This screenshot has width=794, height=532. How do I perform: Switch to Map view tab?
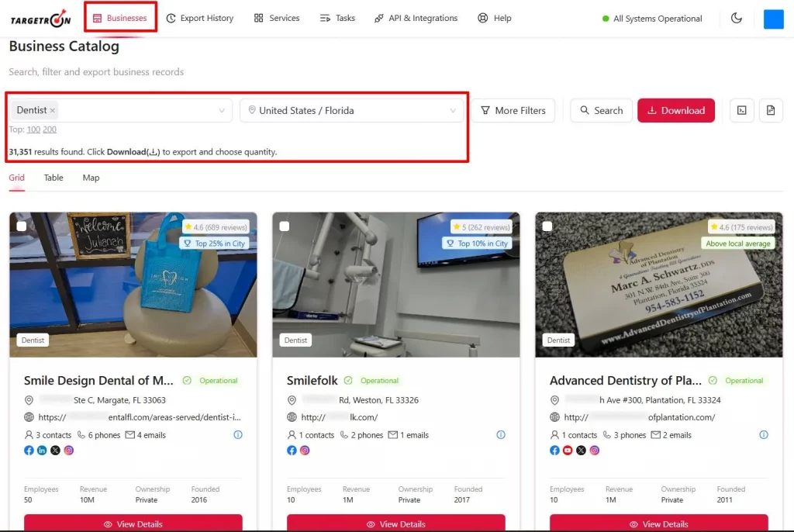tap(91, 178)
